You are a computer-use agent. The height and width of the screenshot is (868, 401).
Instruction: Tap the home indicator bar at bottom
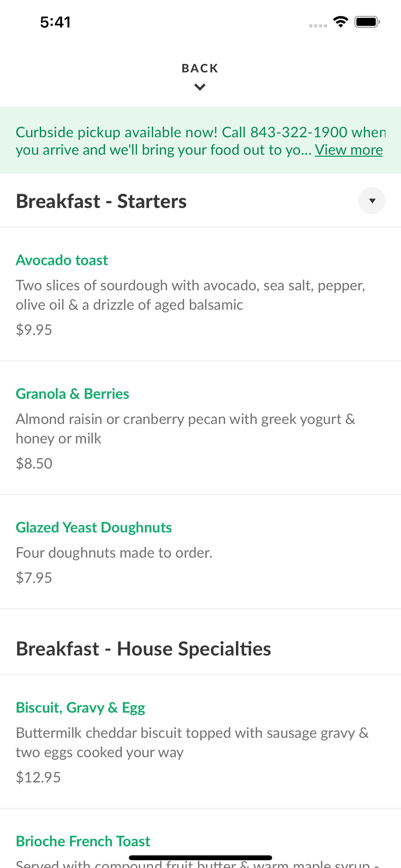click(200, 858)
